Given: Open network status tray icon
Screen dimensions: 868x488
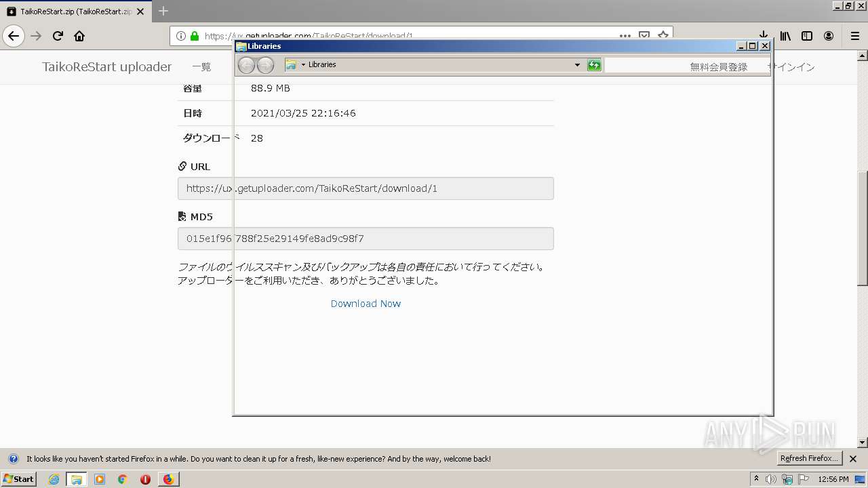Looking at the screenshot, I should [x=788, y=479].
